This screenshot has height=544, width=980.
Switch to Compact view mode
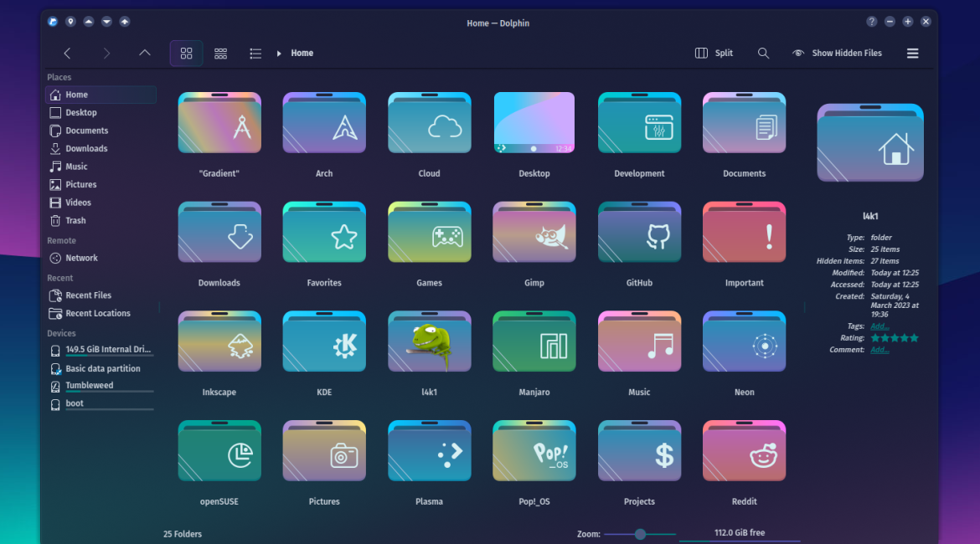pos(221,54)
